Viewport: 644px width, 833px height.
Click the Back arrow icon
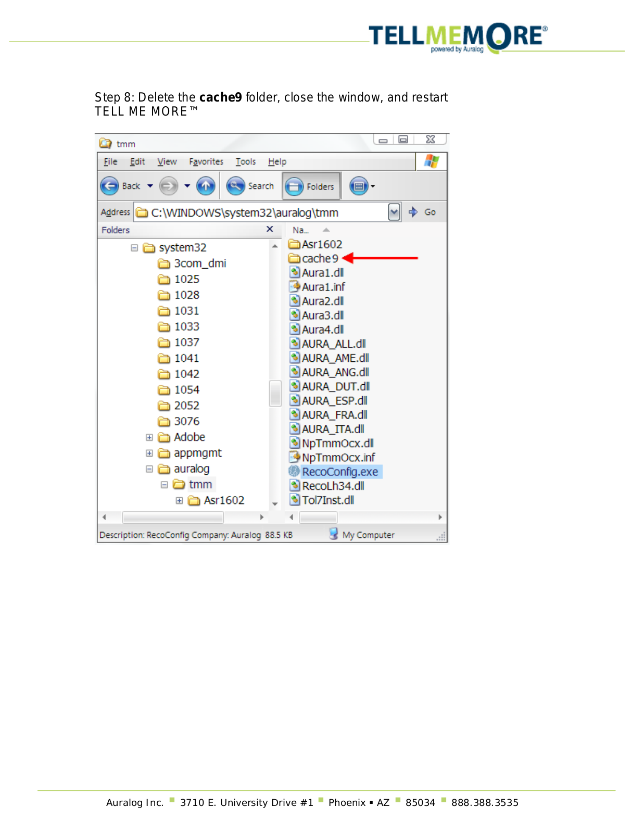pos(109,186)
